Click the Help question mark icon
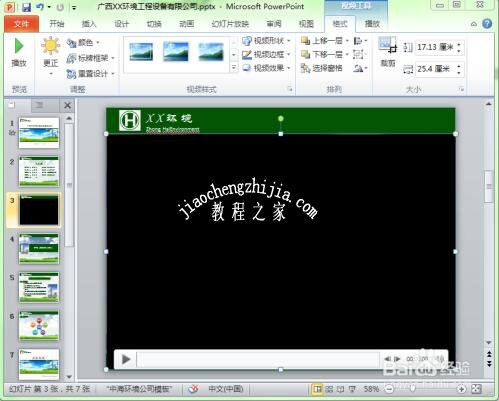 pos(487,24)
